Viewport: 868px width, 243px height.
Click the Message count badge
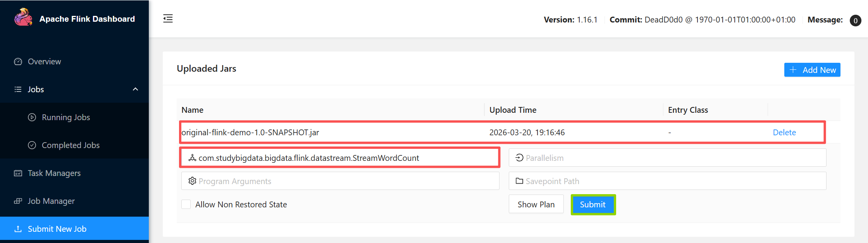click(x=856, y=21)
